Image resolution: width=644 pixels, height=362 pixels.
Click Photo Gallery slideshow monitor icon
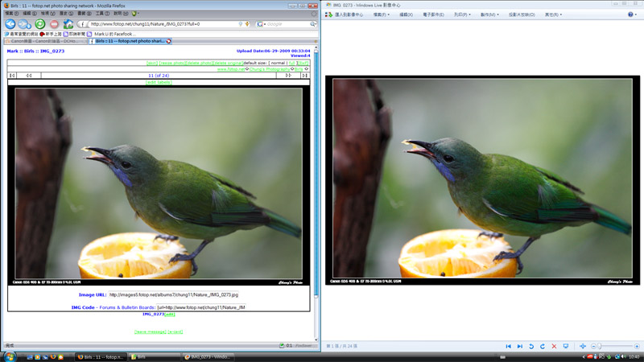tap(566, 347)
